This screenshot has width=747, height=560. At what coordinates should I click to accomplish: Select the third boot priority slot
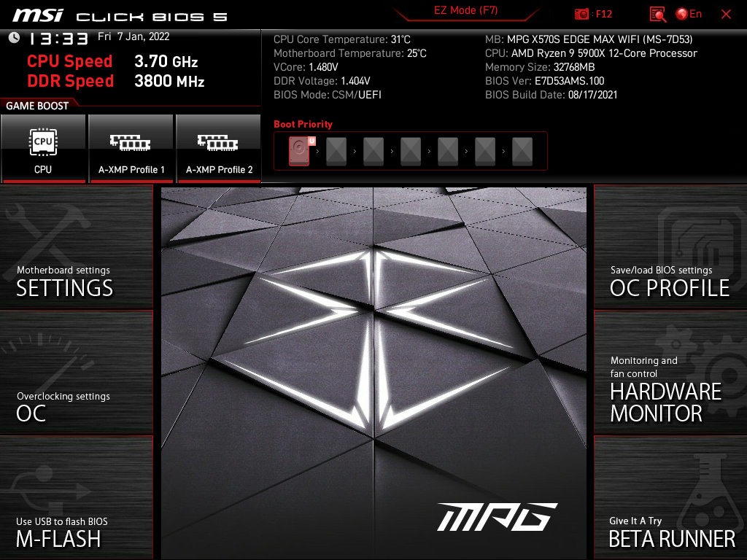pos(373,152)
